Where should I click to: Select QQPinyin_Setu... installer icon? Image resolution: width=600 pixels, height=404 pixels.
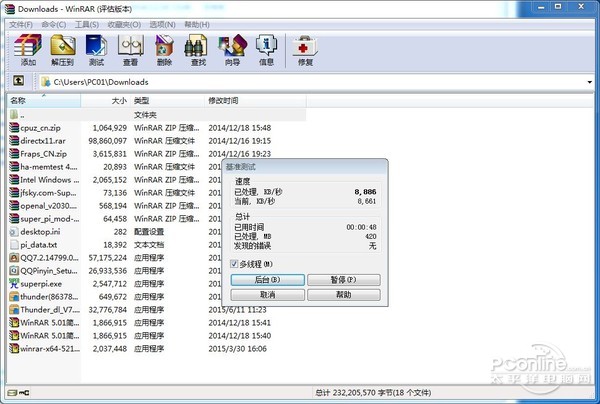coord(14,270)
